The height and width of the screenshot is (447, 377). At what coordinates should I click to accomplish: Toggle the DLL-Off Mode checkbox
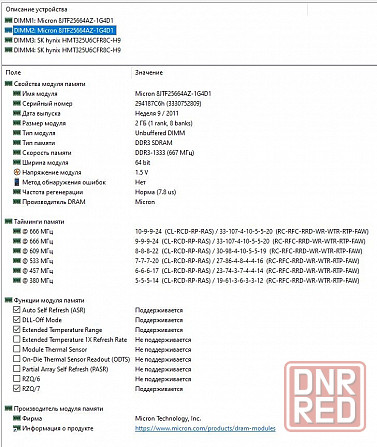(x=17, y=320)
